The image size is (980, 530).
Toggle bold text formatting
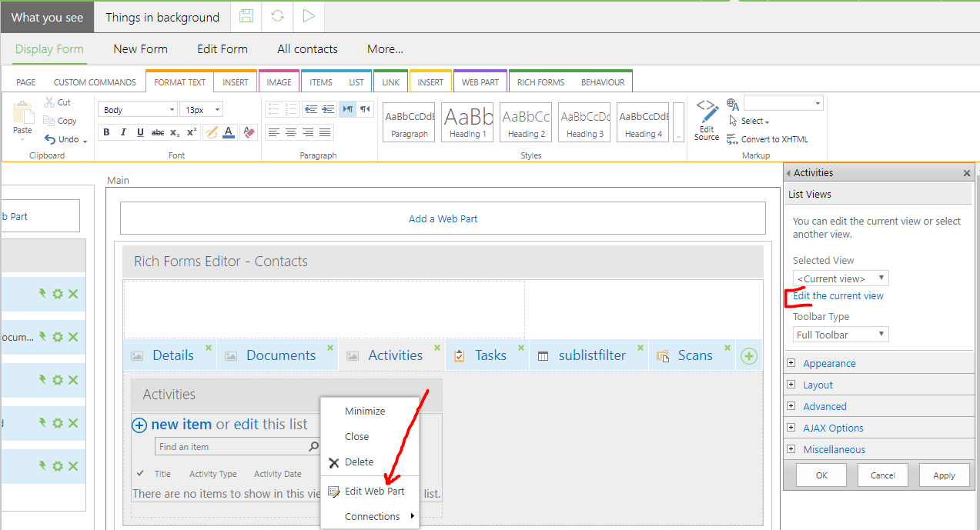pos(106,132)
